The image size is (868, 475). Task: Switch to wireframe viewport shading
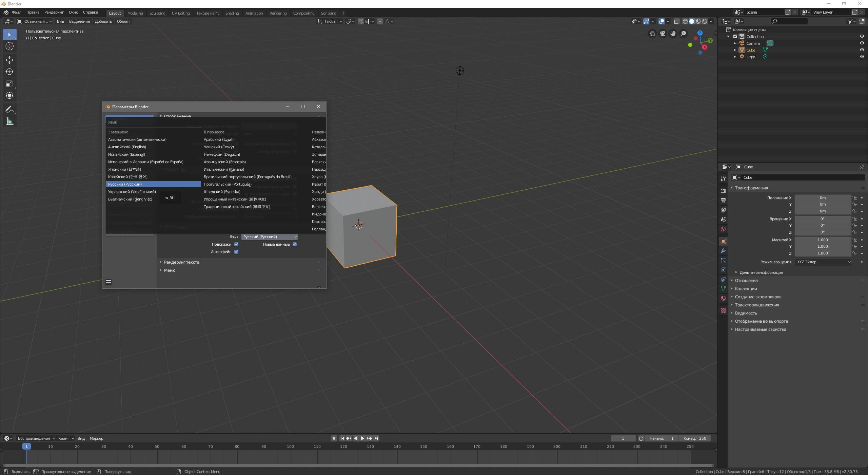(685, 21)
